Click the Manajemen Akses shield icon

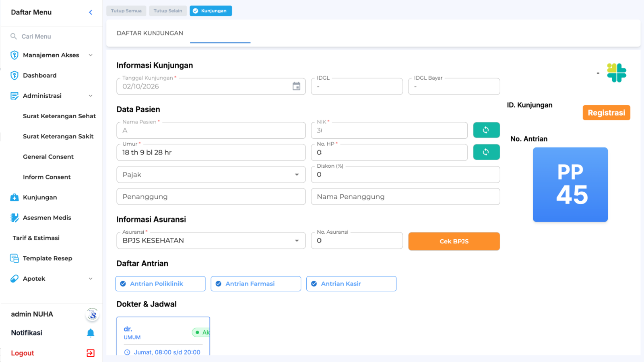(x=14, y=55)
